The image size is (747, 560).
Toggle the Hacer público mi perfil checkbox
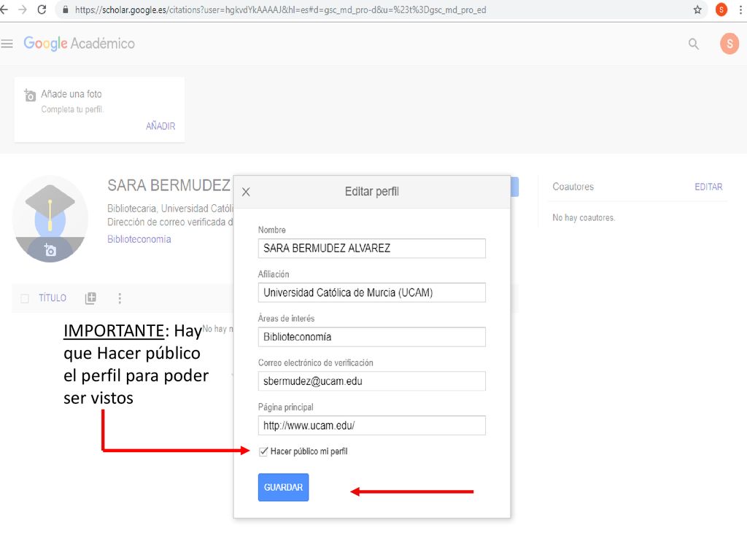tap(263, 451)
